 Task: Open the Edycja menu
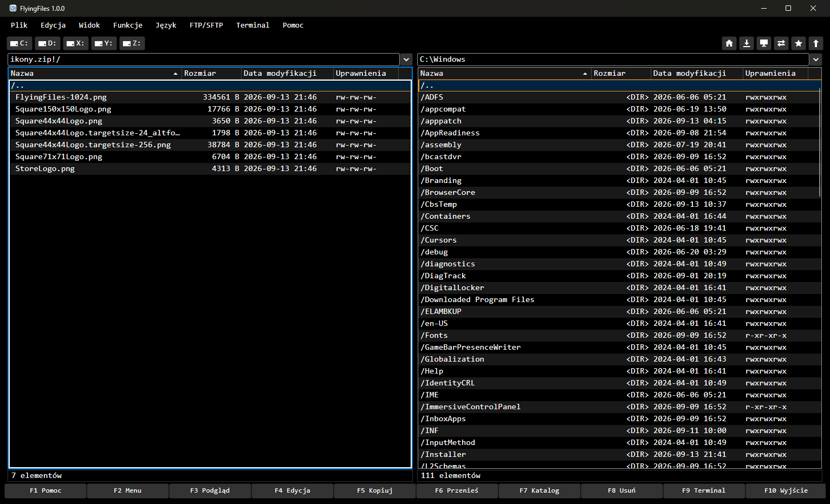[53, 25]
